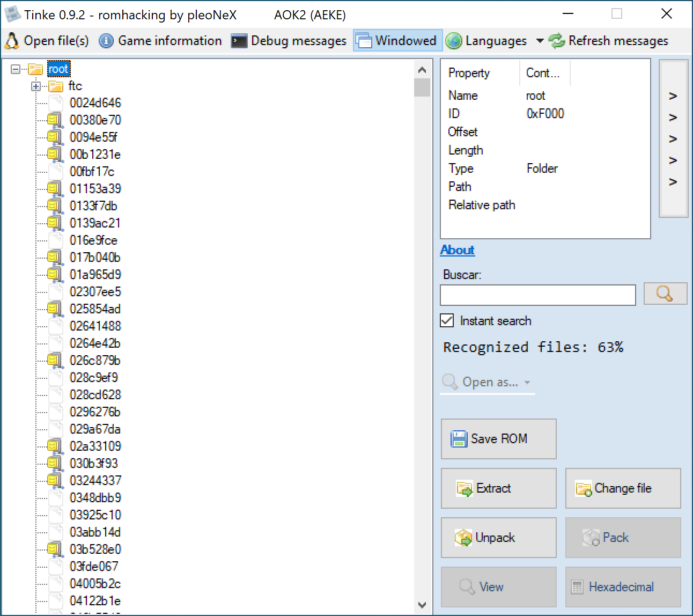
Task: Click the file icon of 00380e70
Action: tap(55, 120)
